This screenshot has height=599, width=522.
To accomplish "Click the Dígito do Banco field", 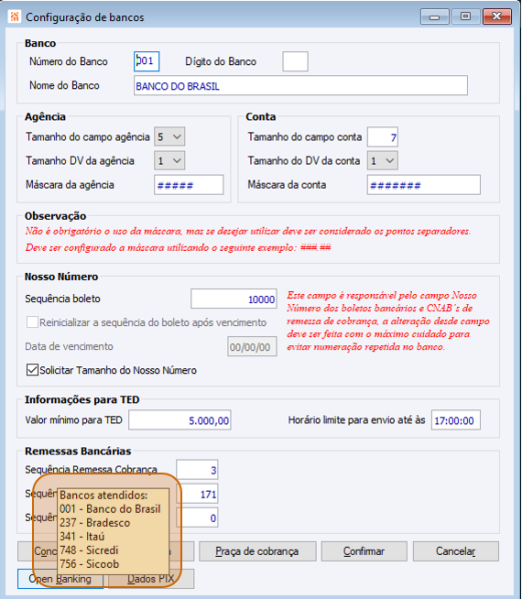I will 295,62.
